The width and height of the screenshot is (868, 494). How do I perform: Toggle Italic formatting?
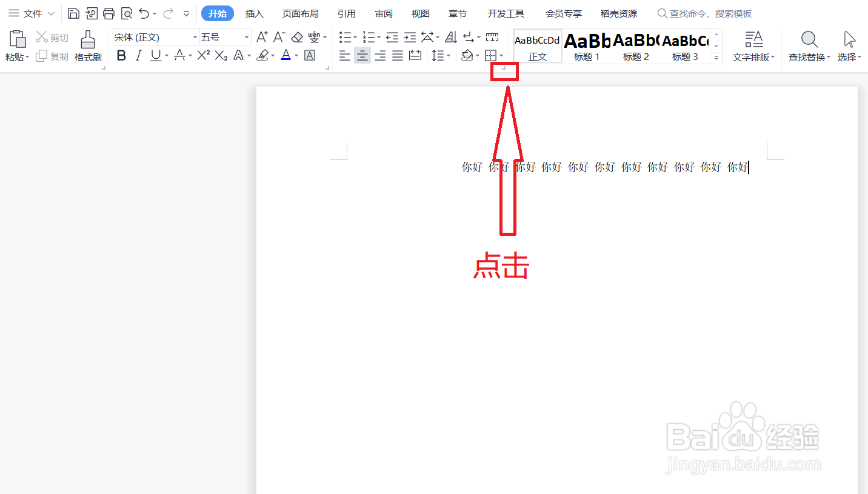click(x=138, y=56)
